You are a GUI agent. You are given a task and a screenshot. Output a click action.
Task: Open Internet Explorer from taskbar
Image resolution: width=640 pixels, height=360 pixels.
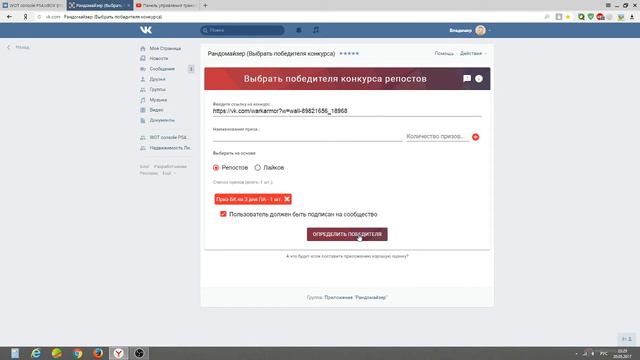pyautogui.click(x=36, y=353)
